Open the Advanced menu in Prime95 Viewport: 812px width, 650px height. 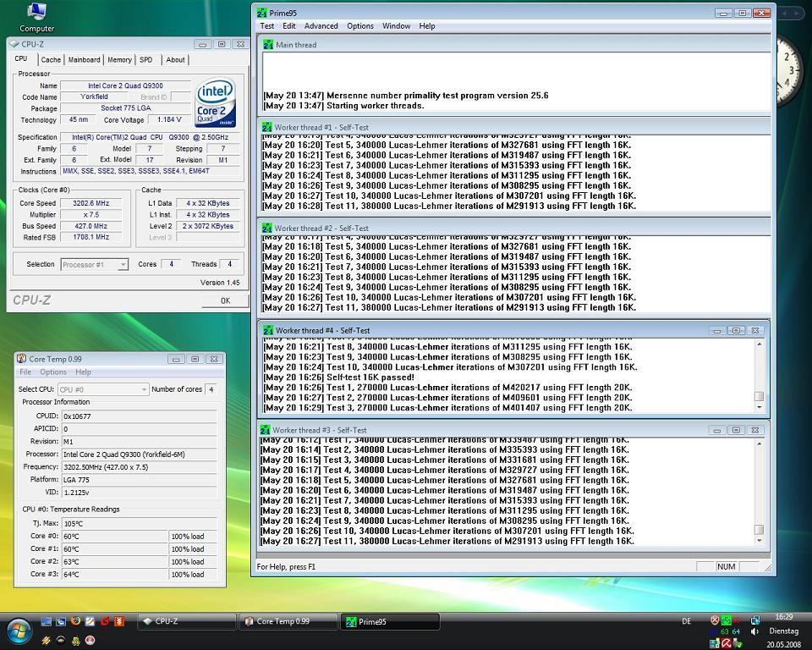[x=321, y=26]
